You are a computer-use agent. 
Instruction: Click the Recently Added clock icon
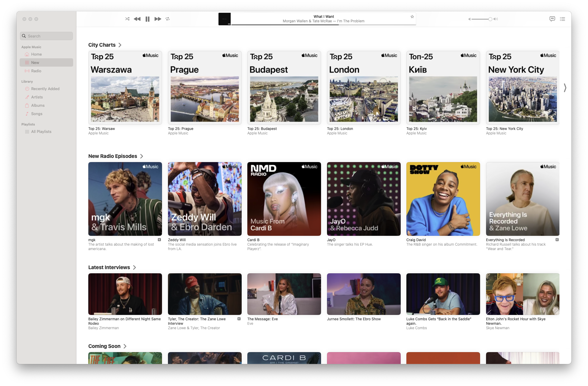pyautogui.click(x=27, y=89)
